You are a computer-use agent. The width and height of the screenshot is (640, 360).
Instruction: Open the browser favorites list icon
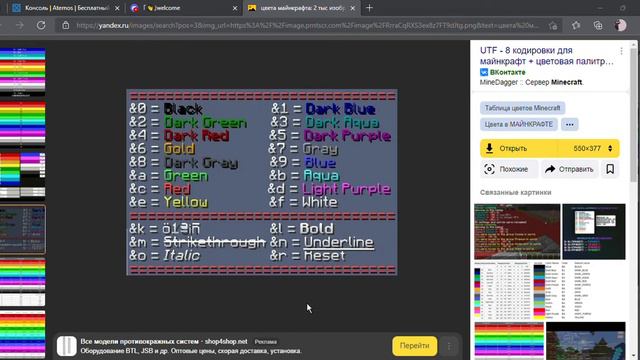tap(576, 25)
